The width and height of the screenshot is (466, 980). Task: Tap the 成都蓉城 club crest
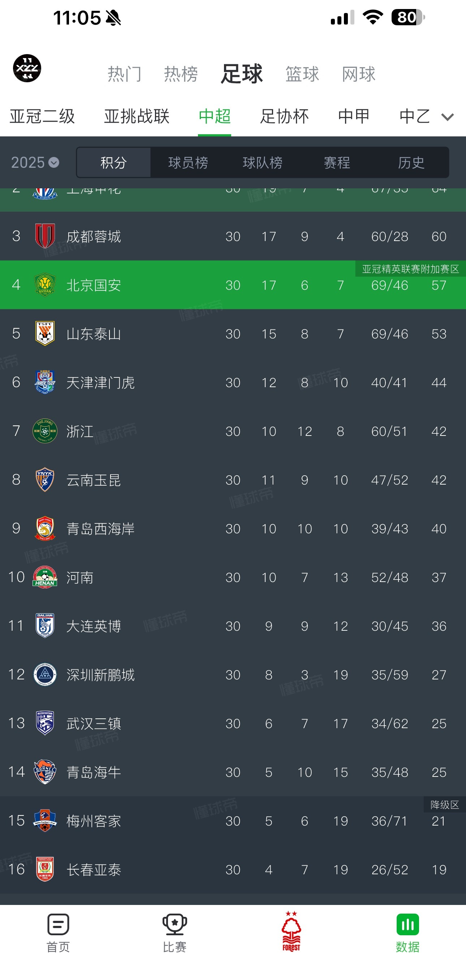tap(45, 236)
